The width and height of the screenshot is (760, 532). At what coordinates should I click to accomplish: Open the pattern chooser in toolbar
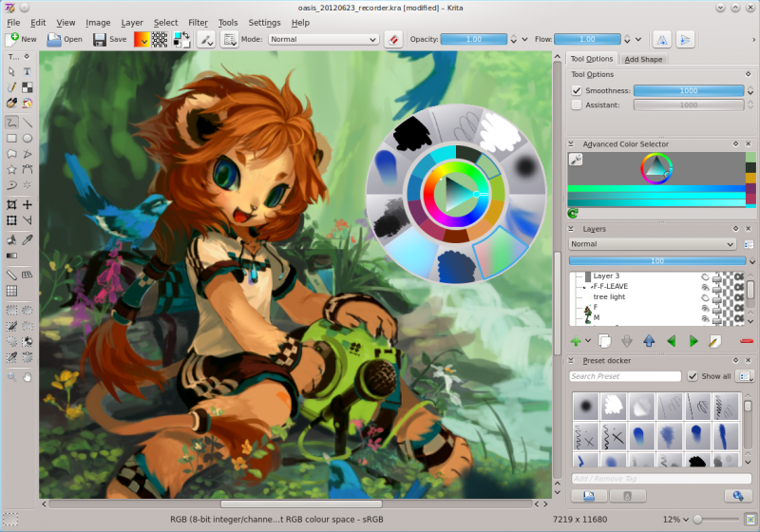pos(160,39)
